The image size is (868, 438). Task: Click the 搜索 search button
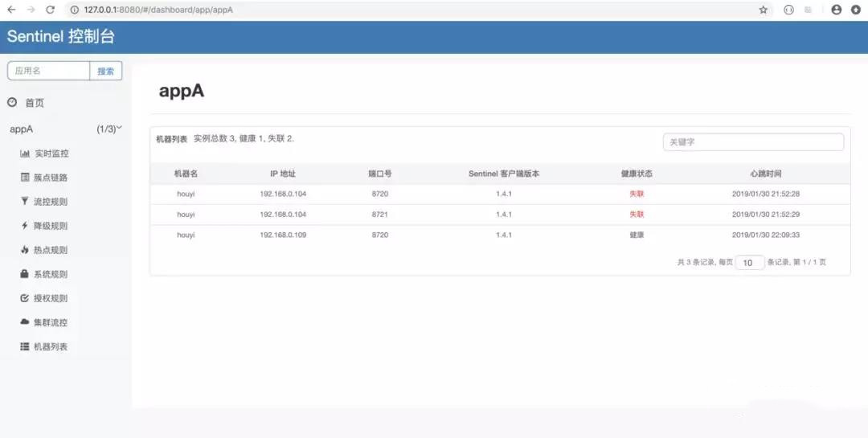click(106, 71)
